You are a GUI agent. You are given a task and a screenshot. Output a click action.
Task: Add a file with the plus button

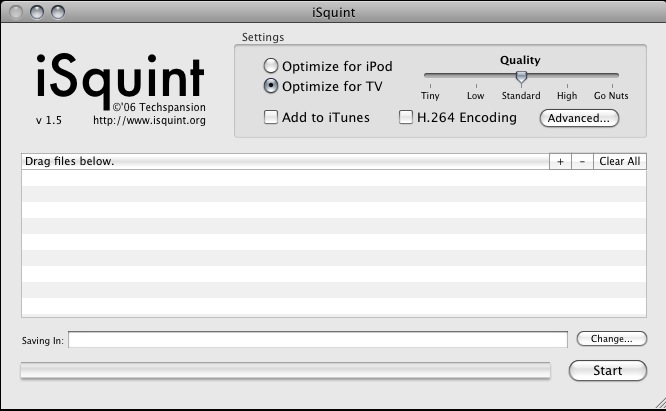[x=560, y=161]
